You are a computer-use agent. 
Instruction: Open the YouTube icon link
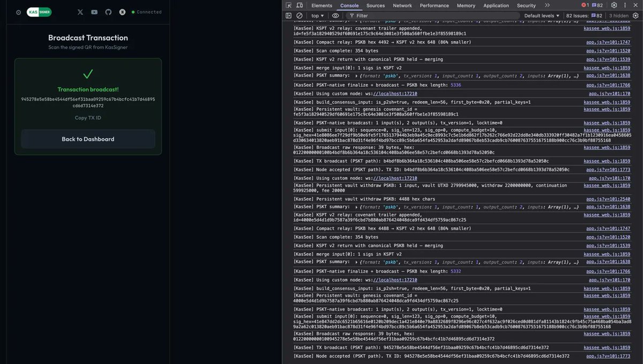(x=94, y=12)
